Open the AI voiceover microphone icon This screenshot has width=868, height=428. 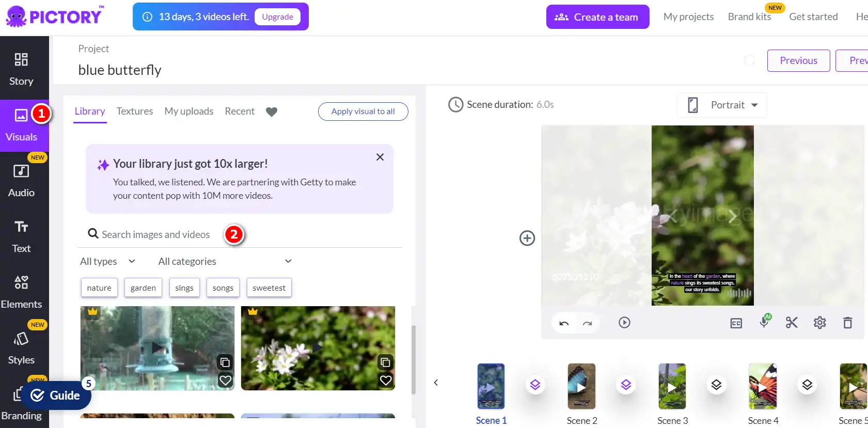(764, 322)
